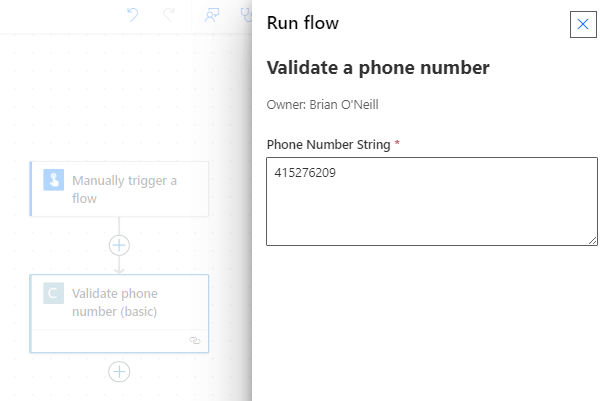Click the manual trigger person icon
Screen dimensions: 605x401
point(53,181)
